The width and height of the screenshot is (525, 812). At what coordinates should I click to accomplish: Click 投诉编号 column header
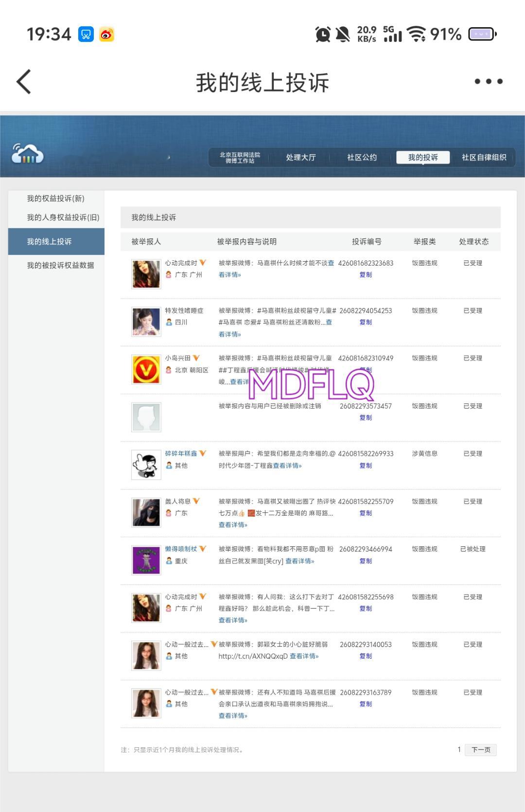coord(367,241)
